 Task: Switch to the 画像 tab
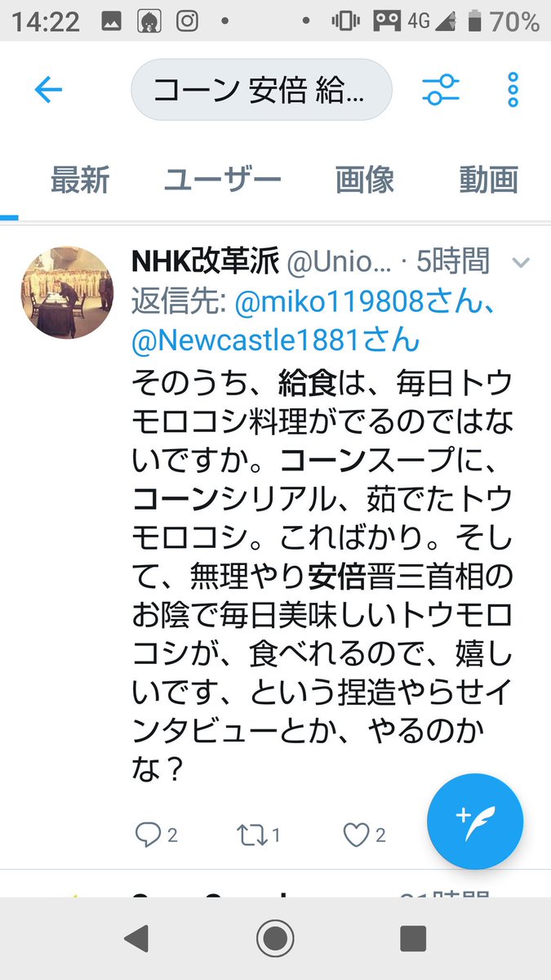pos(365,180)
